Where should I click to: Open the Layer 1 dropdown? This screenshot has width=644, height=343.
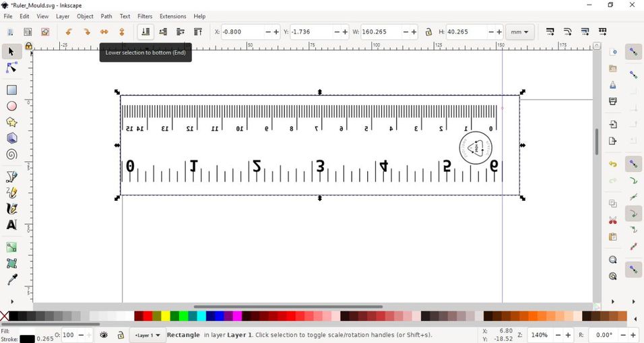(148, 335)
